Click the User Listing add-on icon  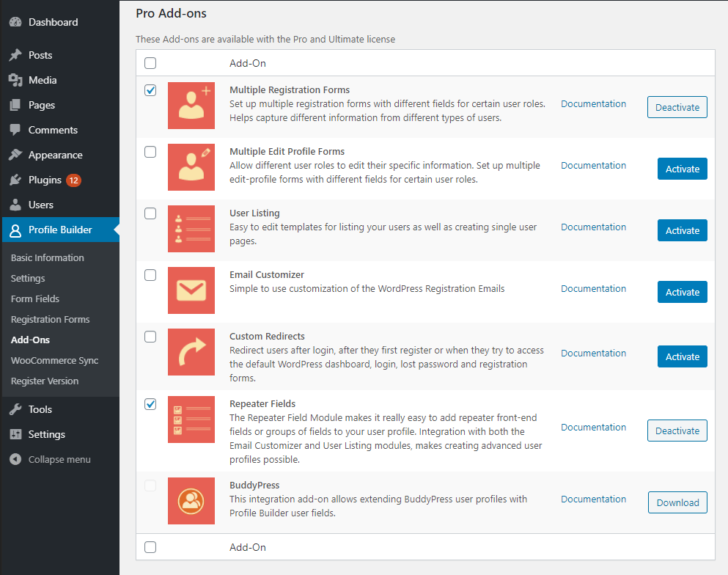click(x=191, y=229)
